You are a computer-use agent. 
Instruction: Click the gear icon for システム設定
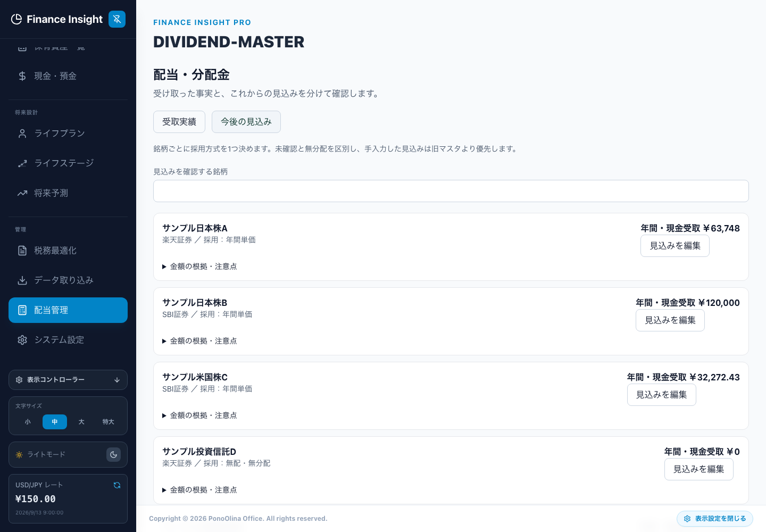pyautogui.click(x=22, y=340)
